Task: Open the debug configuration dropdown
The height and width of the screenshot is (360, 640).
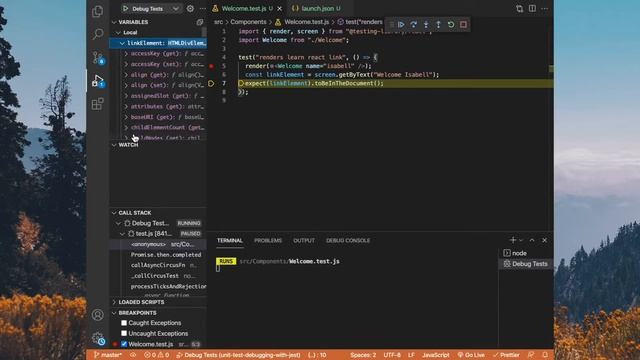Action: click(x=176, y=9)
